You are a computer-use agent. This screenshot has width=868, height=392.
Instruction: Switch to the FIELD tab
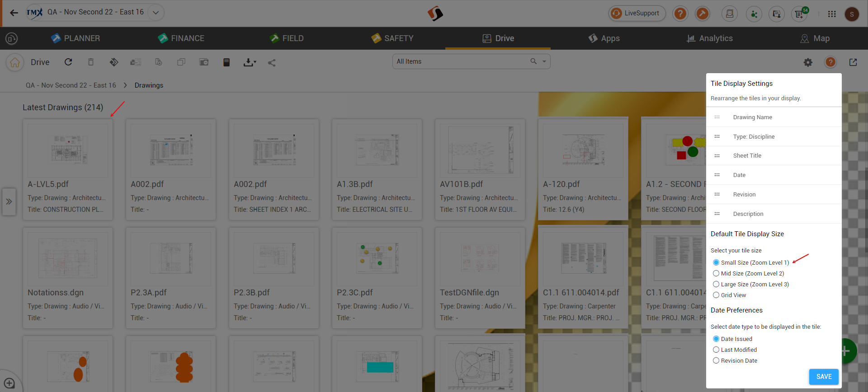(287, 38)
